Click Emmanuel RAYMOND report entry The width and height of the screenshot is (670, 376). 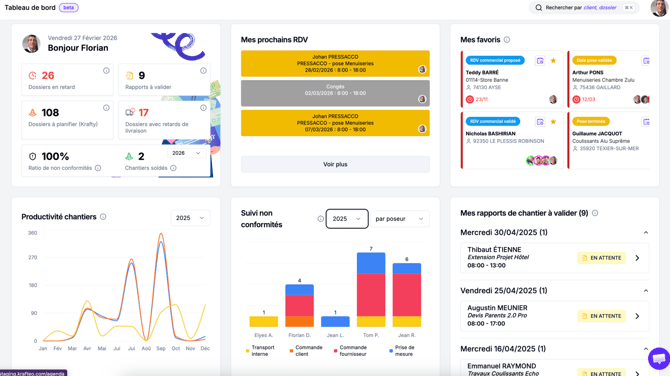pyautogui.click(x=555, y=368)
